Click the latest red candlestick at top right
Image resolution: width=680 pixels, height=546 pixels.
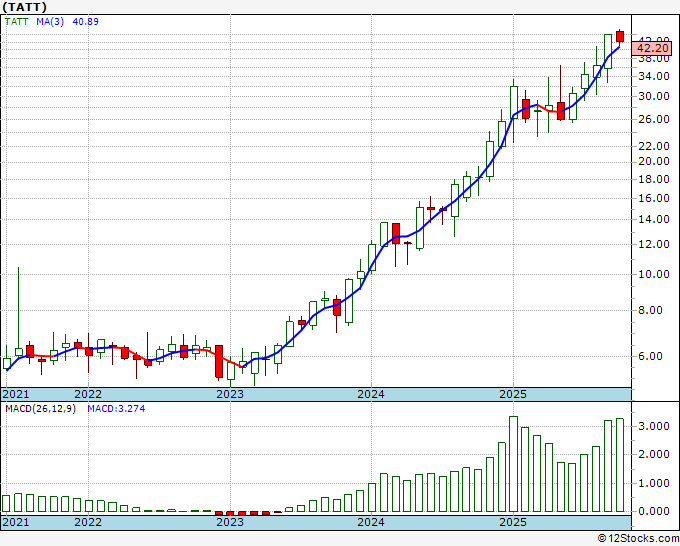coord(620,37)
